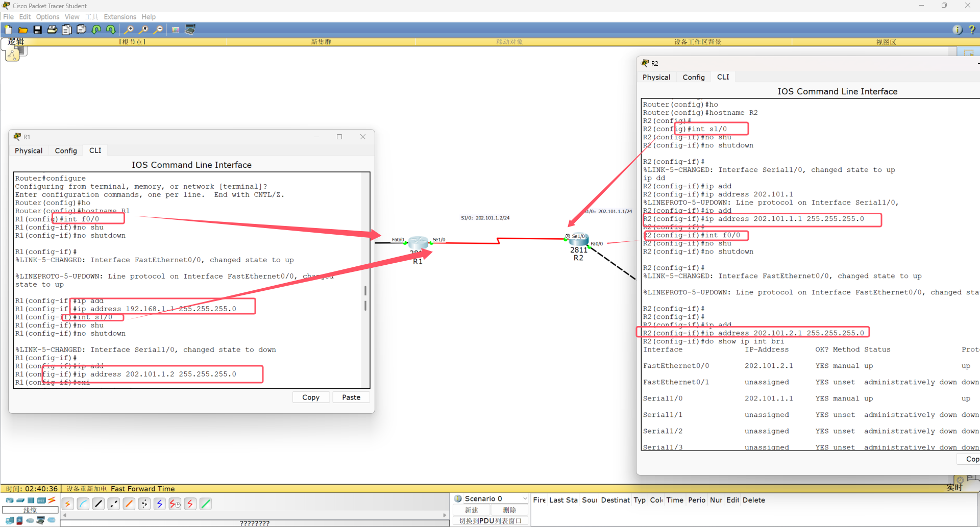Switch to Config tab in R1 window
The height and width of the screenshot is (527, 980).
(66, 150)
